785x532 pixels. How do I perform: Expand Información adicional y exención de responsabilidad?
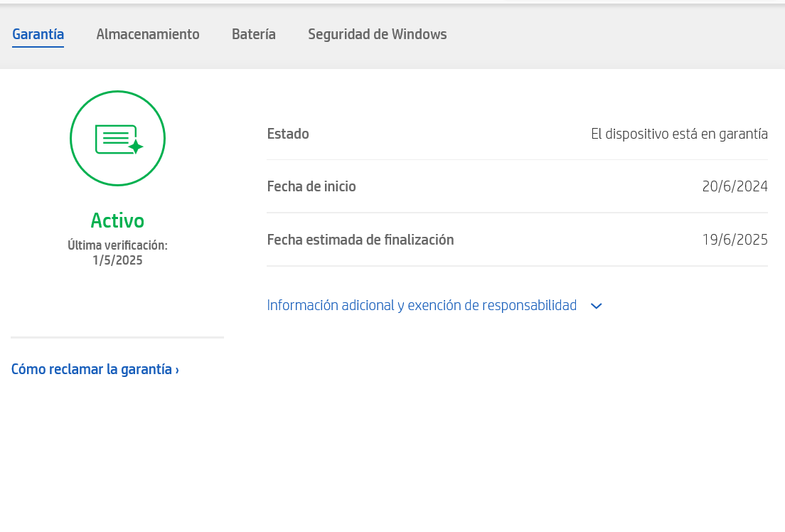[x=422, y=305]
